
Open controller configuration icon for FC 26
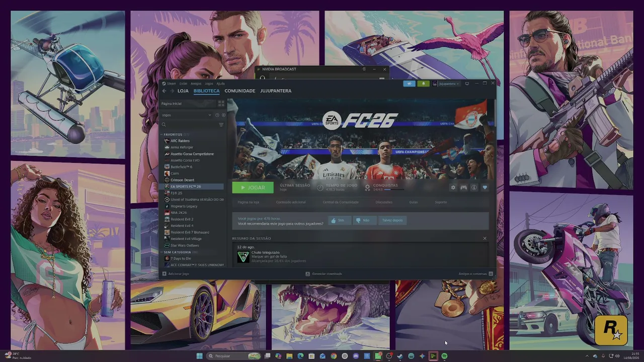(463, 188)
